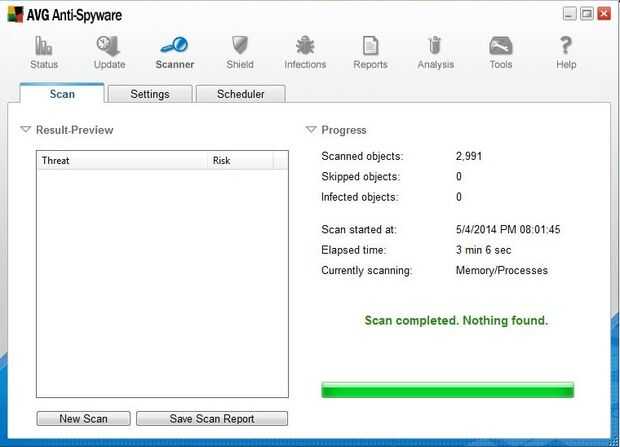This screenshot has height=447, width=620.
Task: Minimize the AVG Anti-Spyware window
Action: coord(569,14)
